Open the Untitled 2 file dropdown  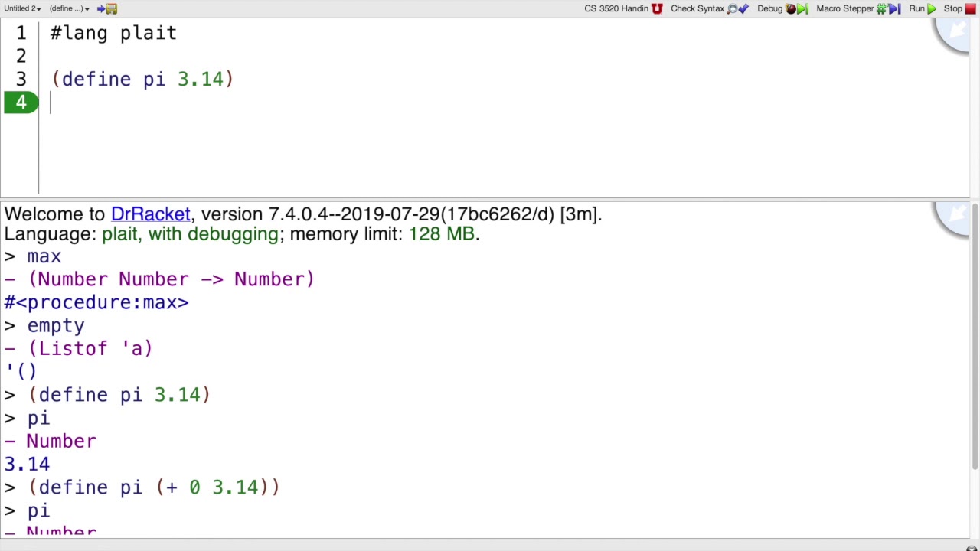(x=22, y=8)
